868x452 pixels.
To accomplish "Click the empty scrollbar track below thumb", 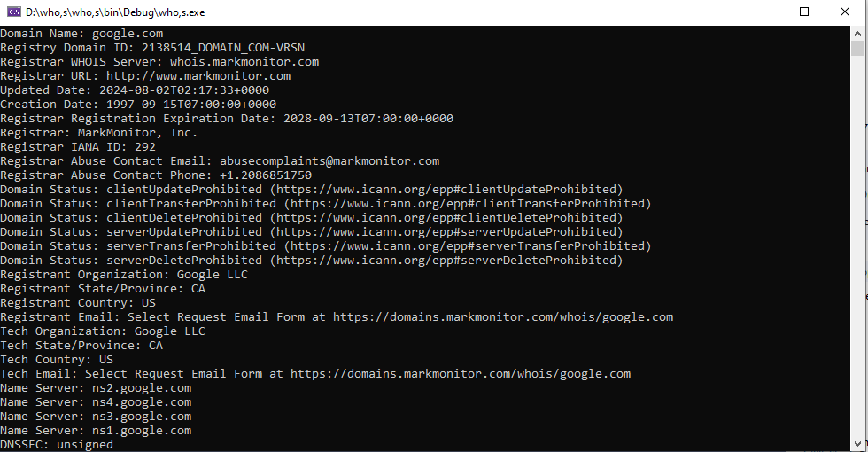I will click(858, 246).
